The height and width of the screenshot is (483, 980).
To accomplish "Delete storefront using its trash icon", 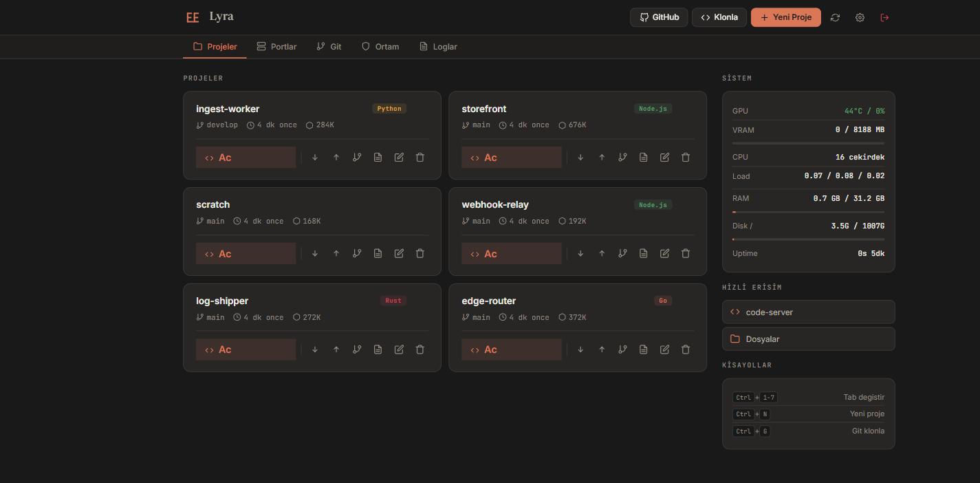I will point(686,158).
